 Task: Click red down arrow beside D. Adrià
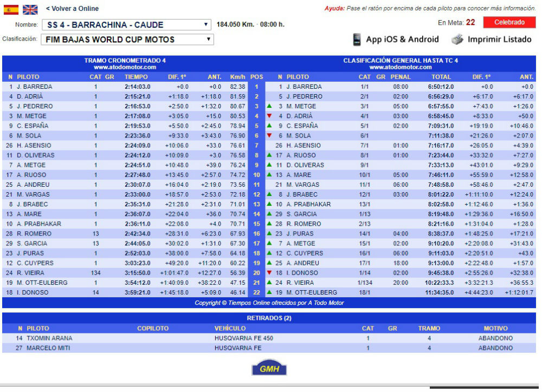pyautogui.click(x=269, y=116)
